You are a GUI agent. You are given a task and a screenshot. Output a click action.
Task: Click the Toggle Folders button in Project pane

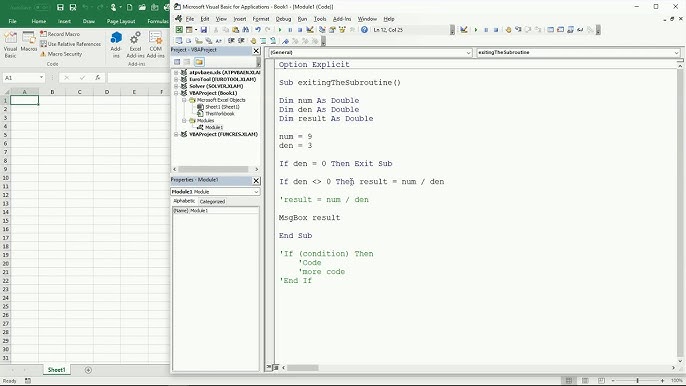199,62
